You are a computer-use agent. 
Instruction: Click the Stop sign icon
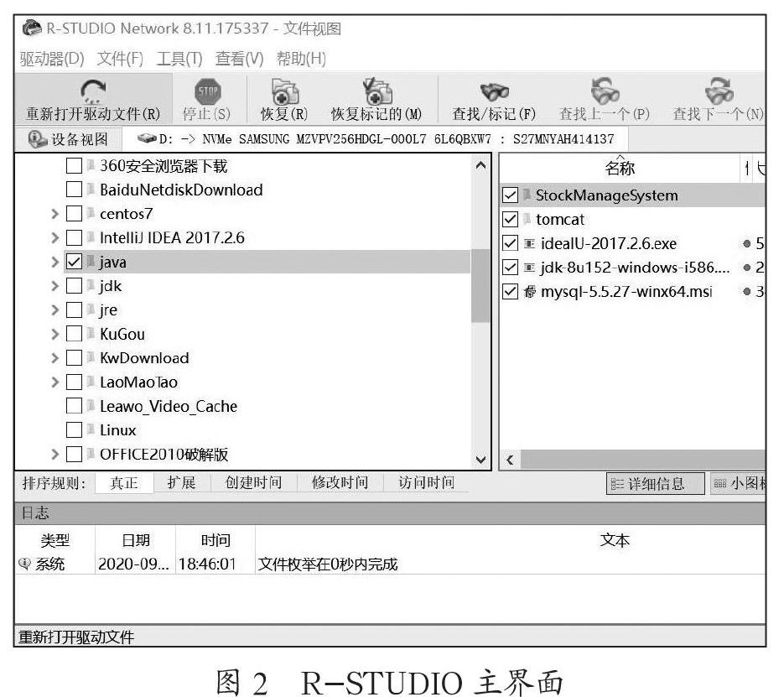[x=207, y=91]
